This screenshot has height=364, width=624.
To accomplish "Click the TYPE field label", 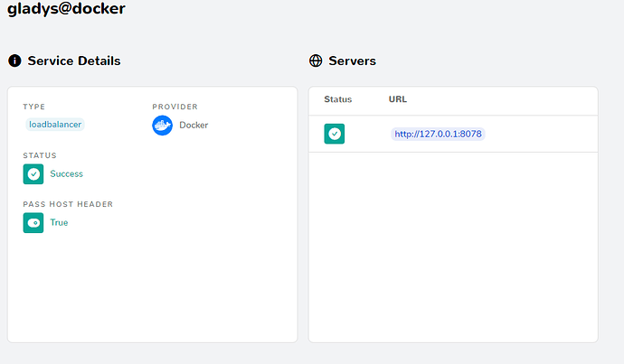I will (33, 107).
